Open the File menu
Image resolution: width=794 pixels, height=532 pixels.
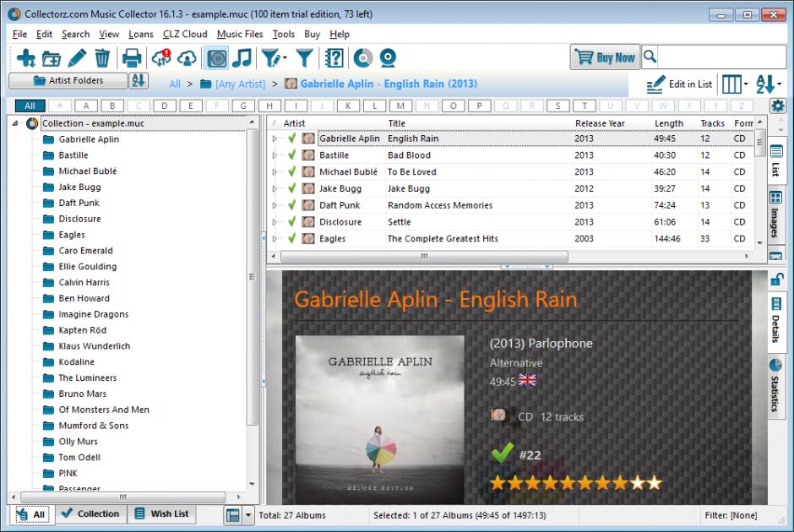pos(19,35)
